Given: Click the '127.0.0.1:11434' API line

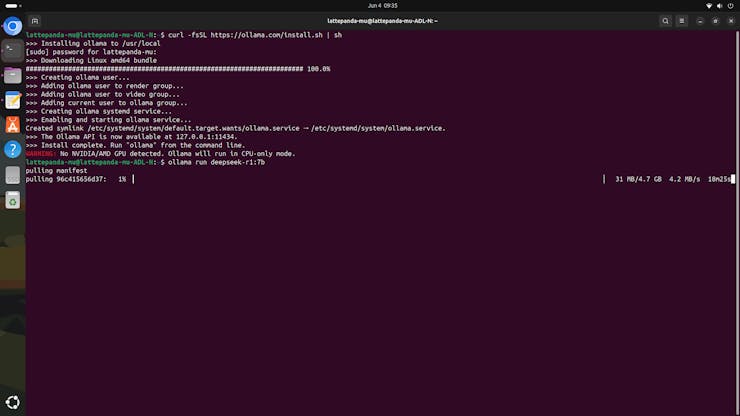Looking at the screenshot, I should (131, 136).
